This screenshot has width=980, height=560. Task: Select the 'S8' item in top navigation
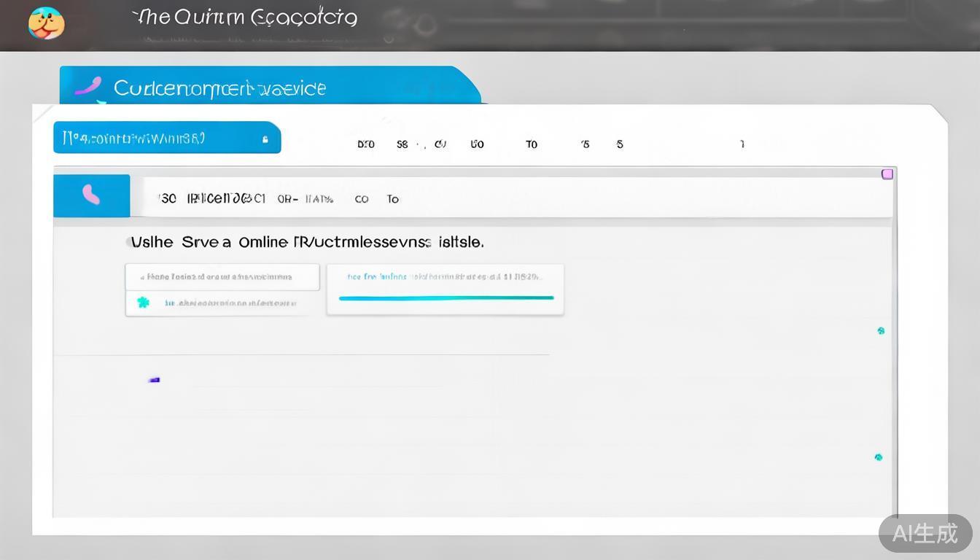click(402, 144)
